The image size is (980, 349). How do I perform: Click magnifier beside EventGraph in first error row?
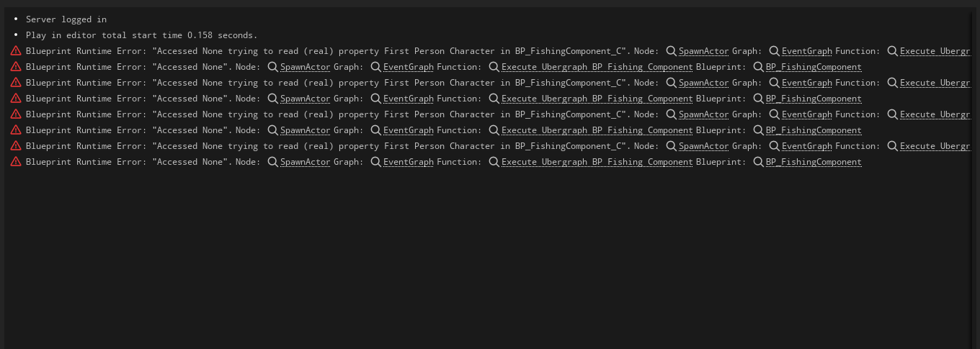pos(775,51)
